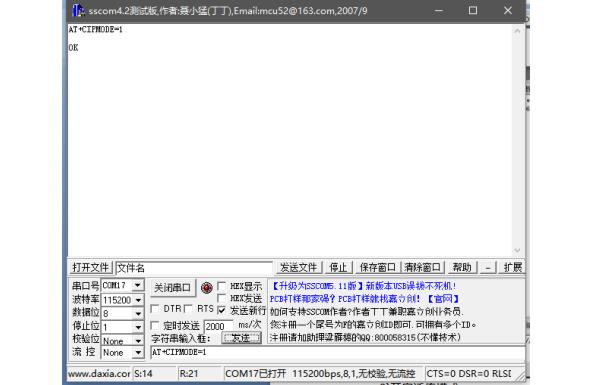Open the 流控 flow control dropdown
Screen dimensions: 600x385
(x=137, y=352)
